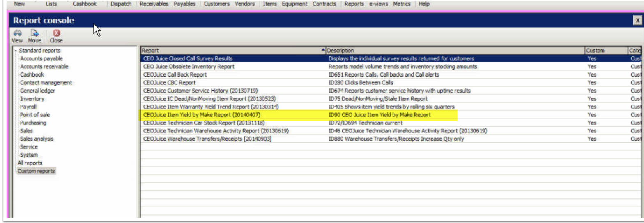Click 'ID405 Shows item yield trends' description
Image resolution: width=644 pixels, height=223 pixels.
pos(391,107)
